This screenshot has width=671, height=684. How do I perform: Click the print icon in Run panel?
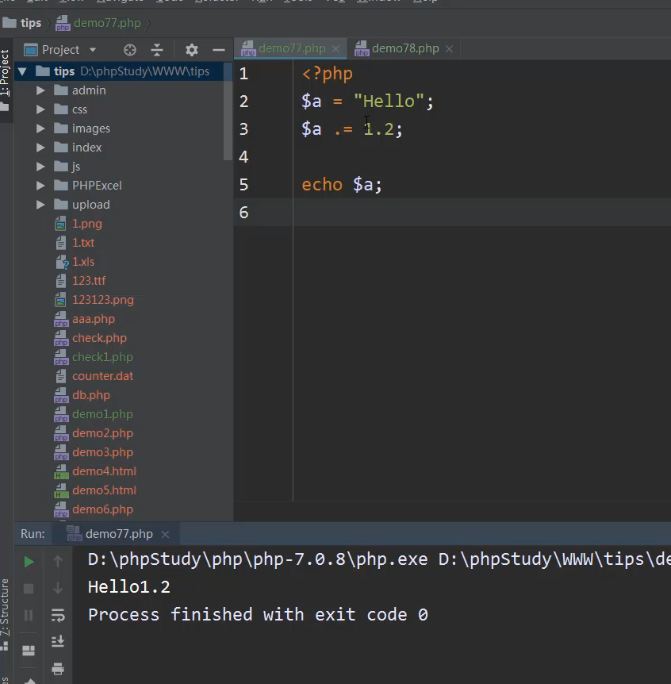[58, 668]
